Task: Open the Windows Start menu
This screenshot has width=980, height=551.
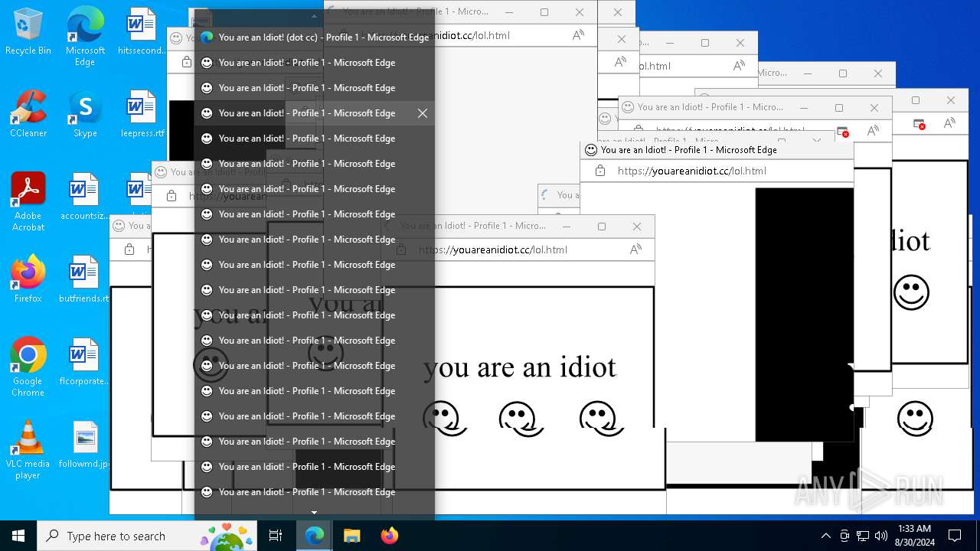Action: pyautogui.click(x=18, y=536)
